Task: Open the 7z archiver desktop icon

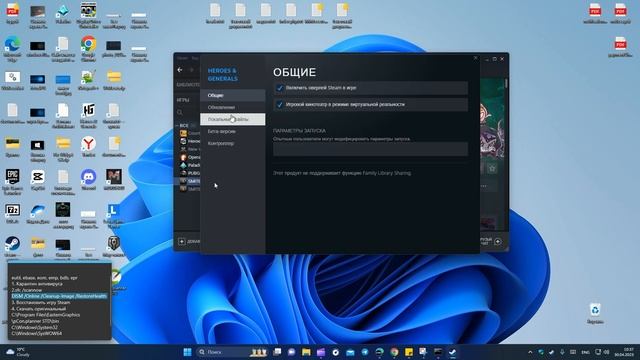Action: coord(12,213)
